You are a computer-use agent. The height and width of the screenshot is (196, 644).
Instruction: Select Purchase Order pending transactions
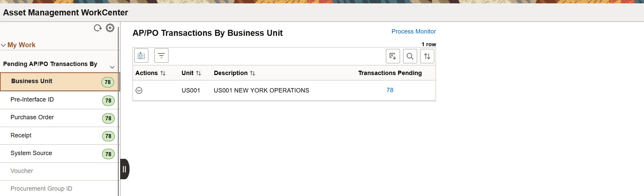click(x=32, y=117)
